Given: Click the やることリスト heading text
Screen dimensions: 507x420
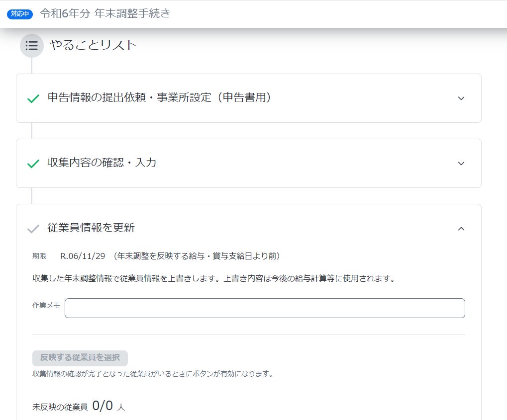Looking at the screenshot, I should coord(93,45).
